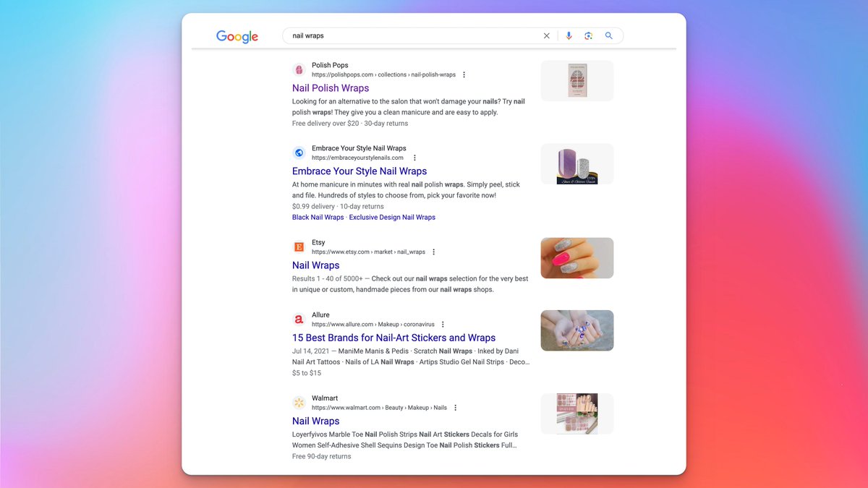Click the Allure site name text

click(x=320, y=314)
